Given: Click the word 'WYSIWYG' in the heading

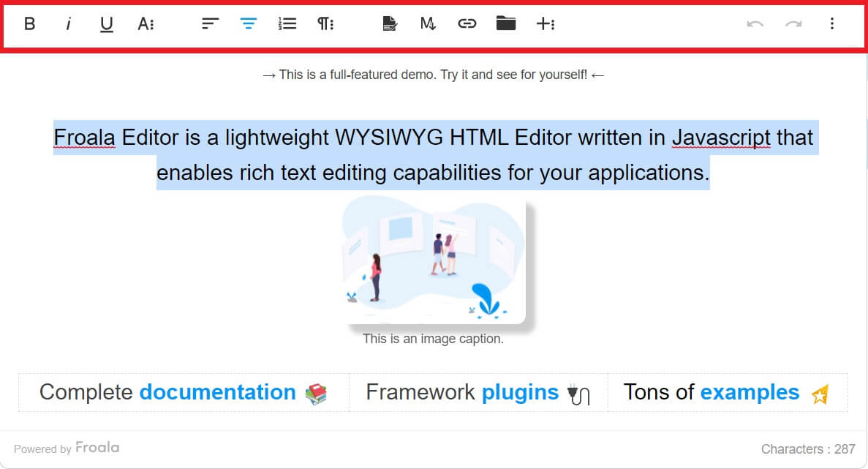Looking at the screenshot, I should (389, 138).
